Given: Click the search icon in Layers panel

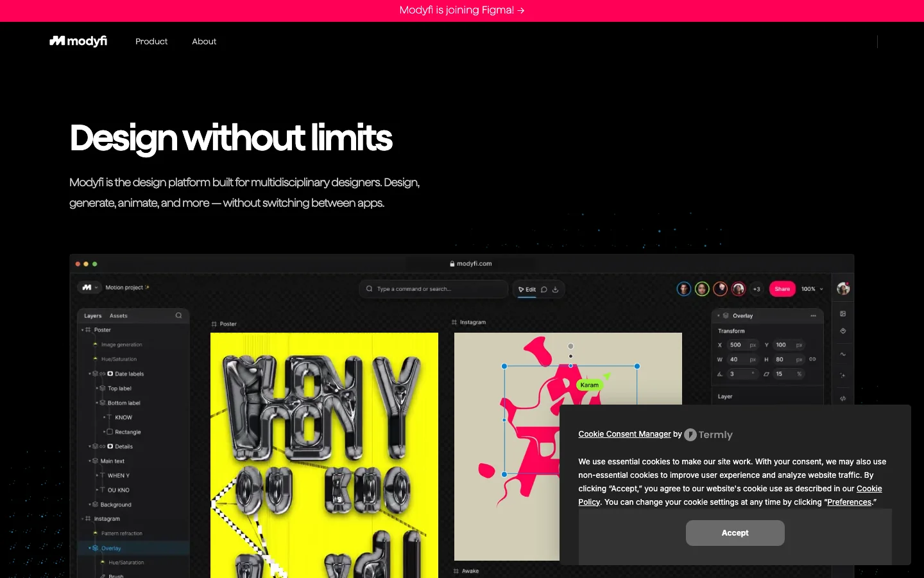Looking at the screenshot, I should (x=178, y=315).
